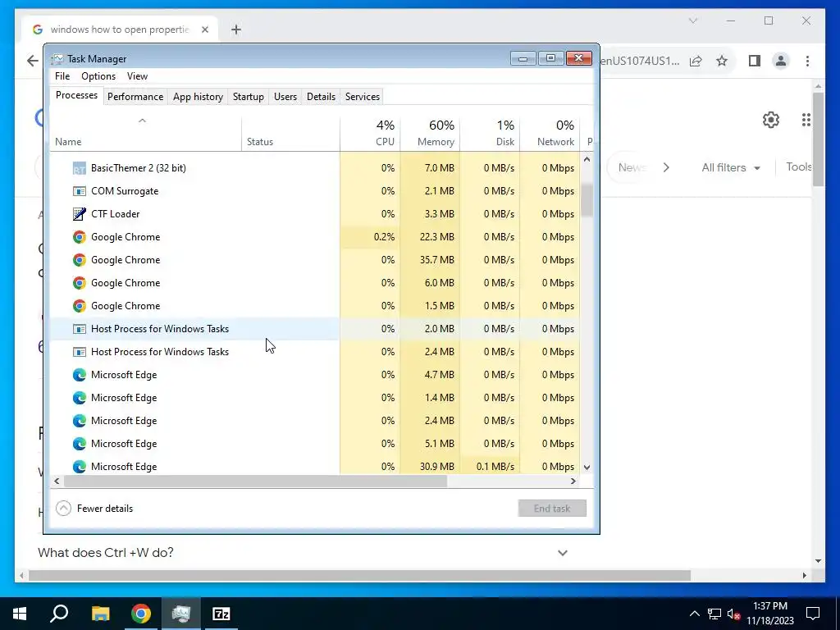840x630 pixels.
Task: Open the Google apps grid
Action: (x=806, y=120)
